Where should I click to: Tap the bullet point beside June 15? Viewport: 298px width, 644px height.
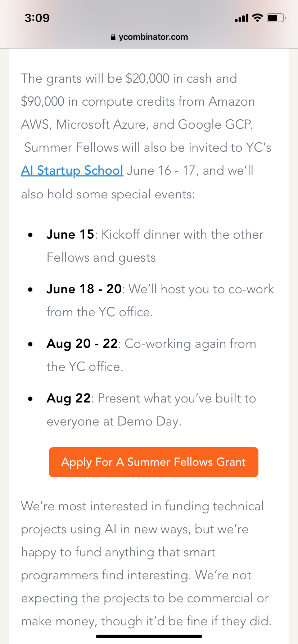[31, 235]
